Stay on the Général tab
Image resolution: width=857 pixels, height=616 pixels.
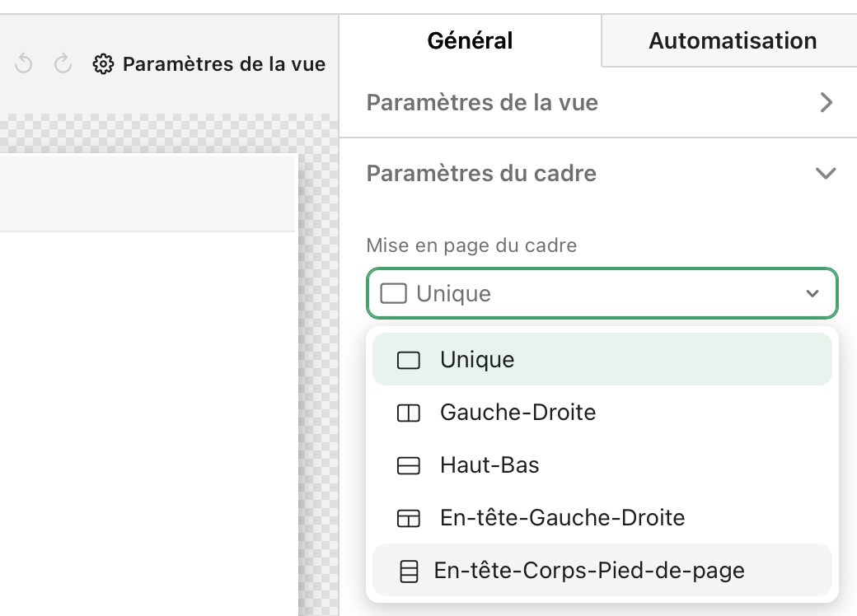click(x=470, y=40)
